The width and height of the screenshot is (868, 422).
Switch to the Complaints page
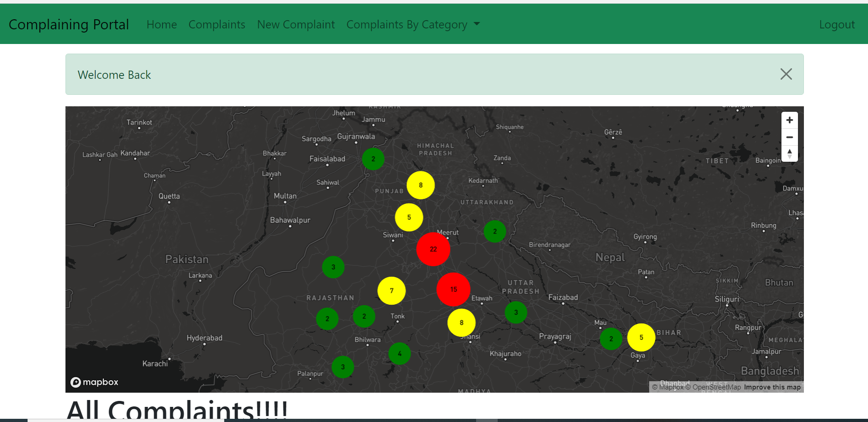[217, 24]
